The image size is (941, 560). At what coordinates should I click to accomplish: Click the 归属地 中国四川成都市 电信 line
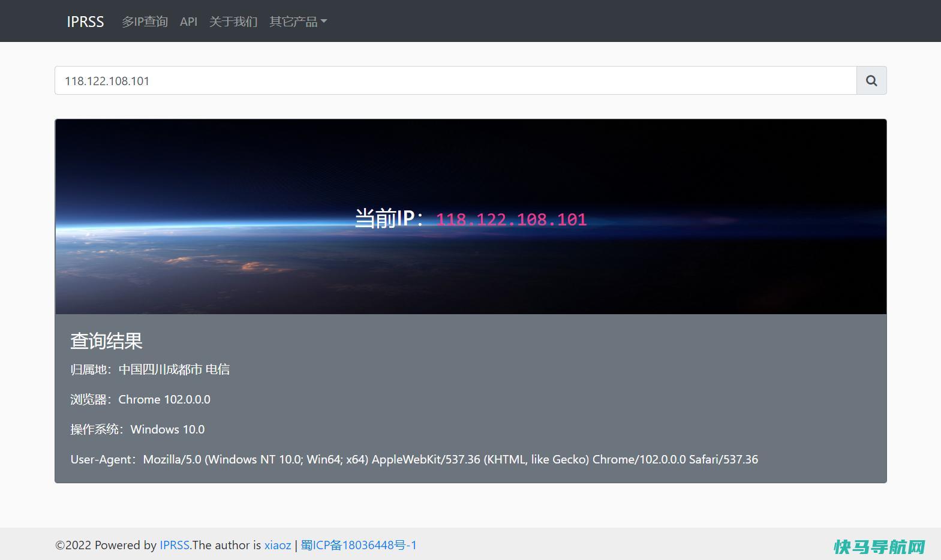[x=150, y=369]
